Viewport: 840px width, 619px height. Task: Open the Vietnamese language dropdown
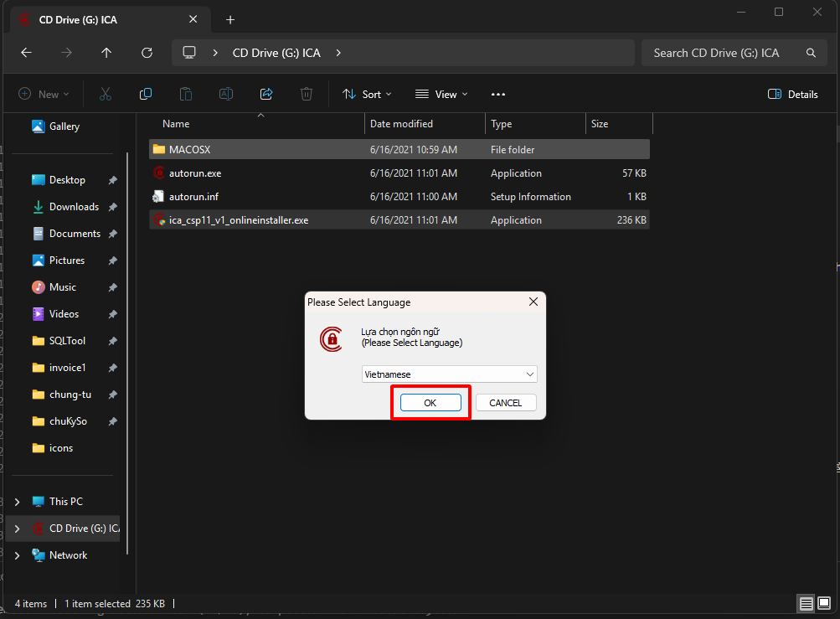[449, 374]
